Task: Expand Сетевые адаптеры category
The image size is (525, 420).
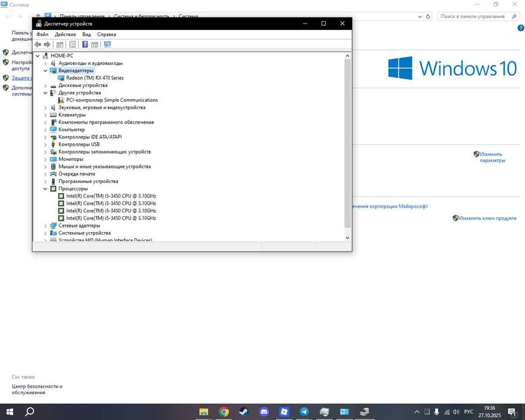Action: [x=45, y=226]
